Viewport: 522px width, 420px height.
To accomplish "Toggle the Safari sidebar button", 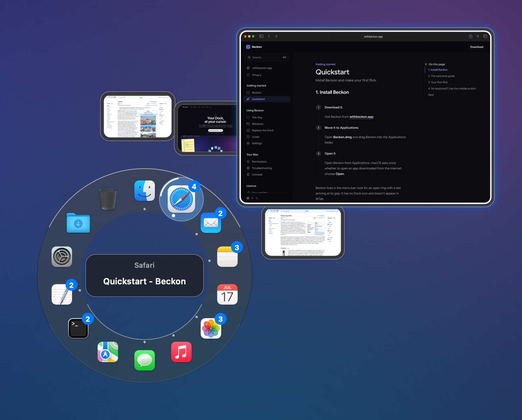I will point(261,36).
